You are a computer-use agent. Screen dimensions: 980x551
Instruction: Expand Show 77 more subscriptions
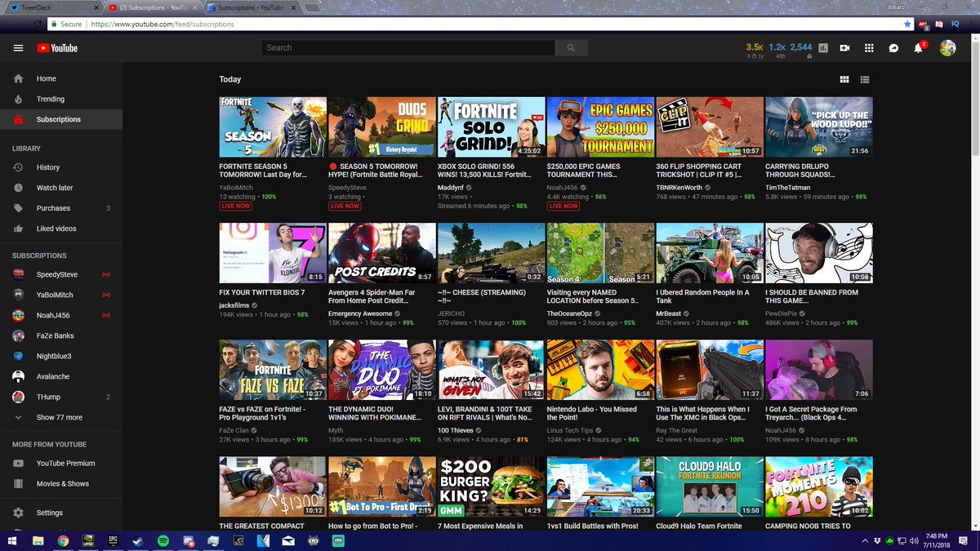(61, 417)
